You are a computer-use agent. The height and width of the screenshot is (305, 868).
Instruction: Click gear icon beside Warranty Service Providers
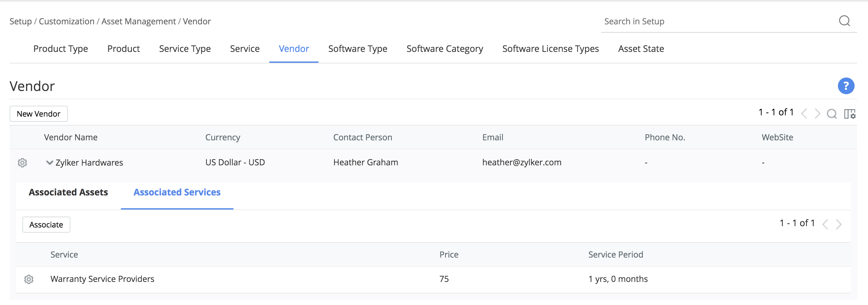point(29,279)
